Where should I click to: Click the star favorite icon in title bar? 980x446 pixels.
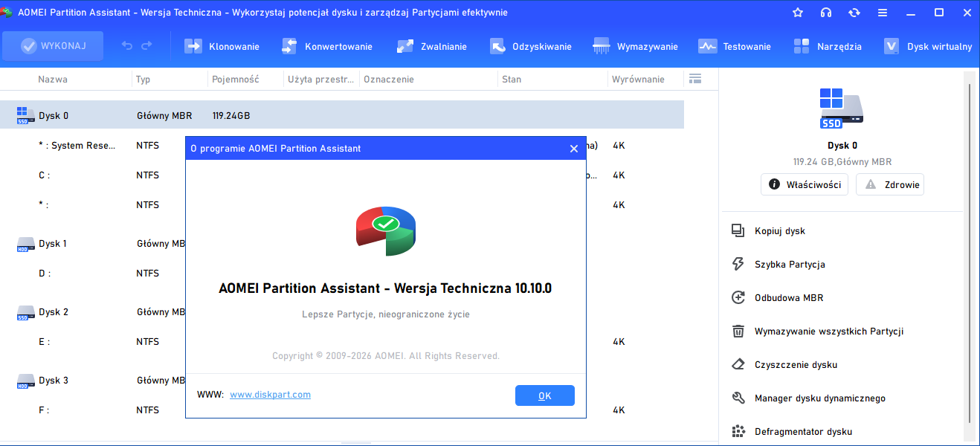[x=798, y=13]
